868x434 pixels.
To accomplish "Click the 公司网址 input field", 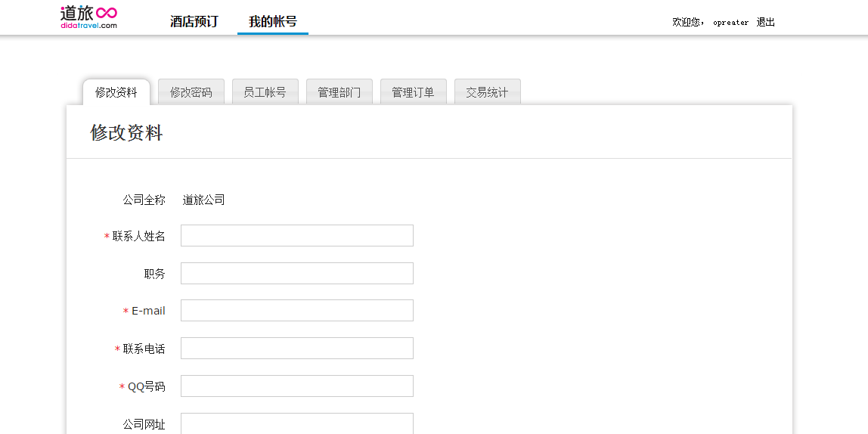I will (x=296, y=423).
